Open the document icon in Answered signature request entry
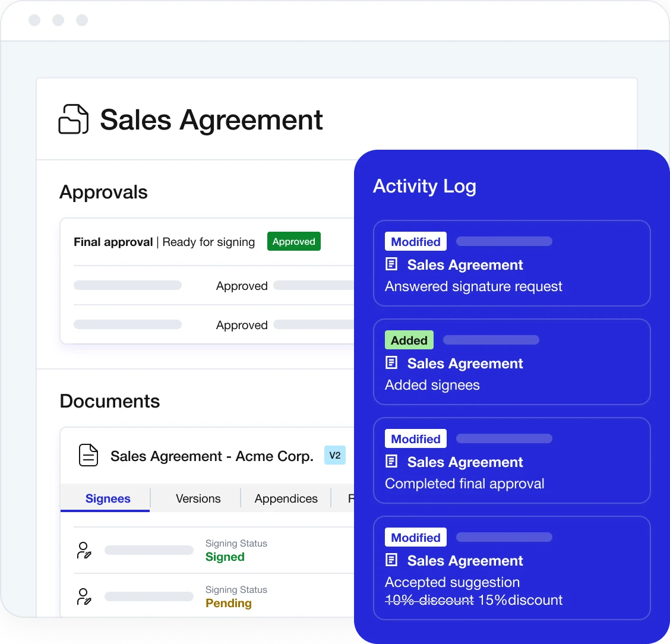This screenshot has width=670, height=644. 391,264
